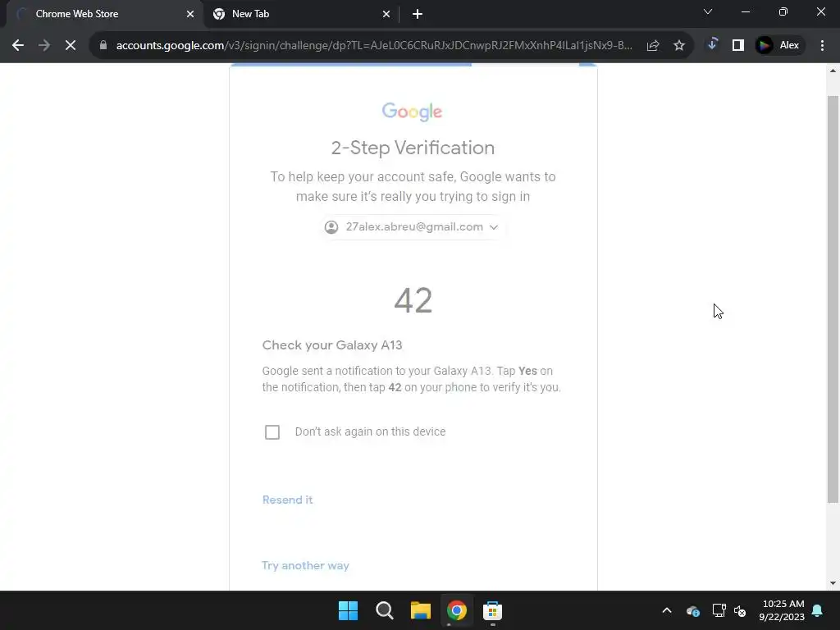The image size is (840, 630).
Task: Click the scrollbar down arrow
Action: pyautogui.click(x=833, y=583)
